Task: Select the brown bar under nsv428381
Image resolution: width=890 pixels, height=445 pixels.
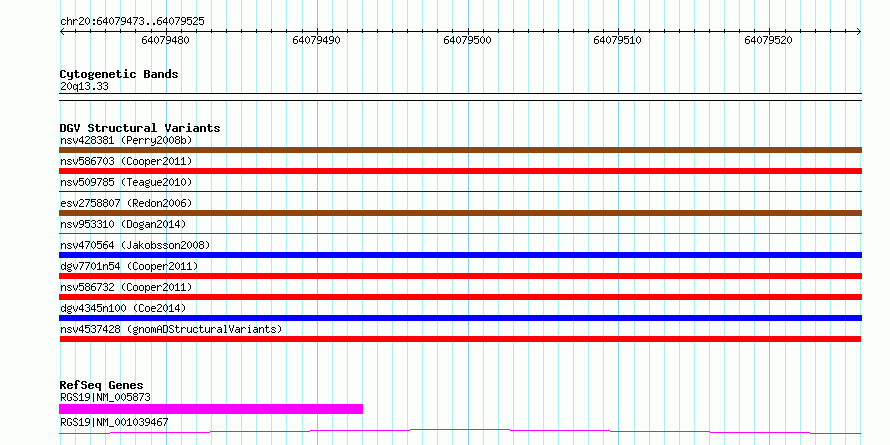Action: tap(460, 150)
